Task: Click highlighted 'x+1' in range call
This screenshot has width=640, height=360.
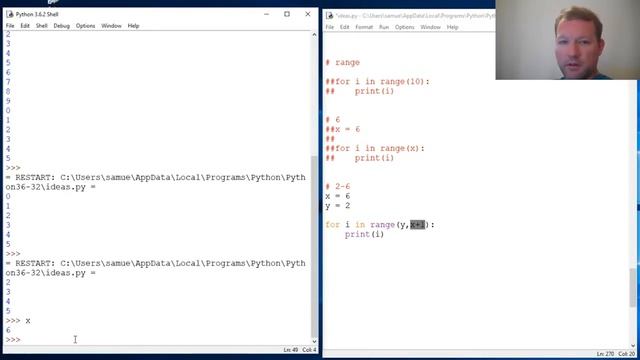Action: click(x=417, y=225)
